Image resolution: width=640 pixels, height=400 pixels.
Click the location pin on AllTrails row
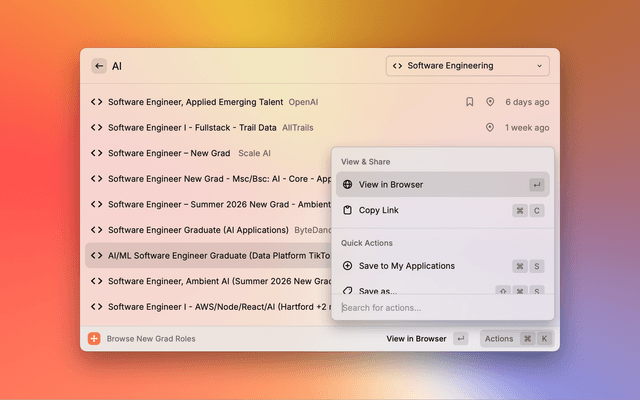[x=490, y=128]
